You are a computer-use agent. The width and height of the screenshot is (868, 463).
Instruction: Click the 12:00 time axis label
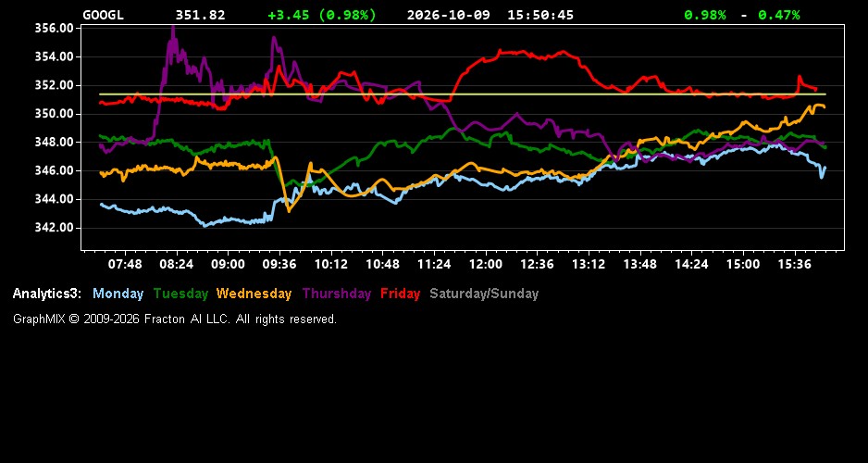[486, 264]
